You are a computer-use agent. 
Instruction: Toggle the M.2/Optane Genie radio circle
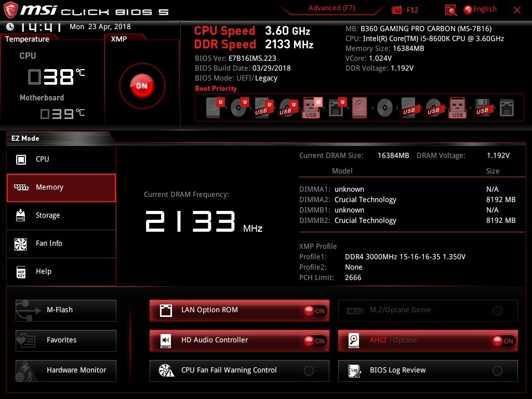pyautogui.click(x=497, y=311)
